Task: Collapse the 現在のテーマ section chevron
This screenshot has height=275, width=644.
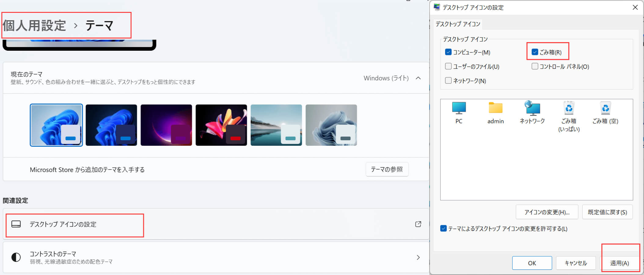Action: coord(418,78)
